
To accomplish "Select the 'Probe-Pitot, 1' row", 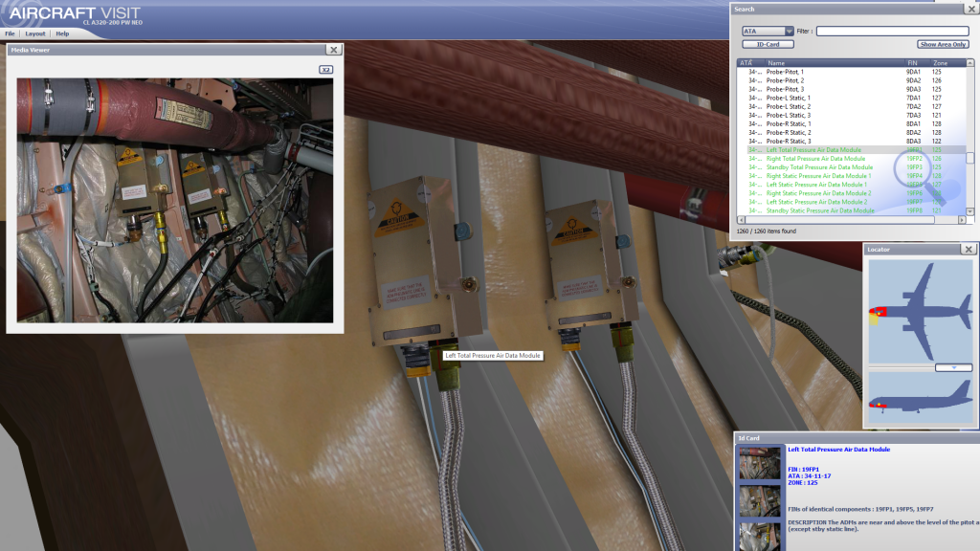I will [852, 72].
